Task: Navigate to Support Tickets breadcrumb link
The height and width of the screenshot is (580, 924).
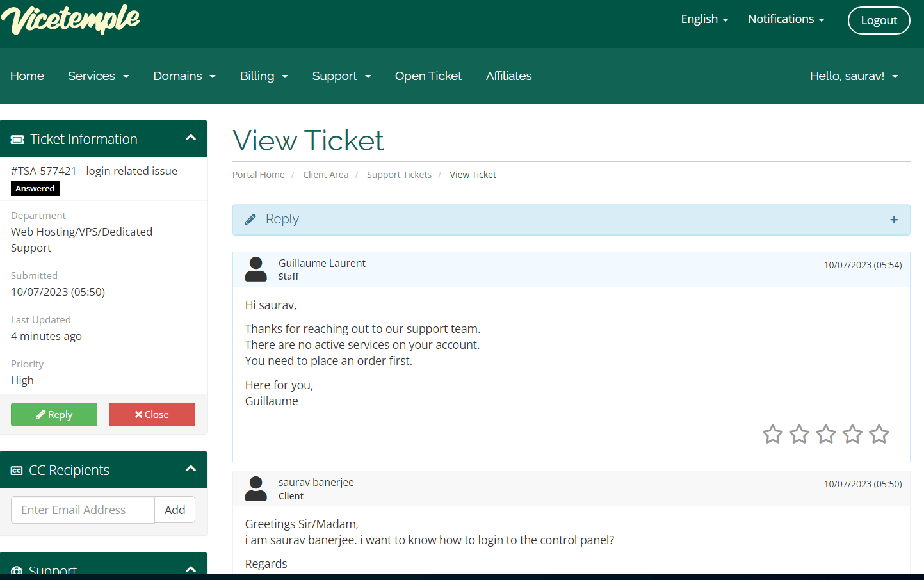Action: point(399,174)
